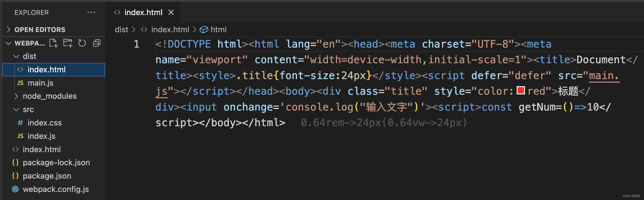Click line number 1 in gutter
The height and width of the screenshot is (200, 644).
136,44
